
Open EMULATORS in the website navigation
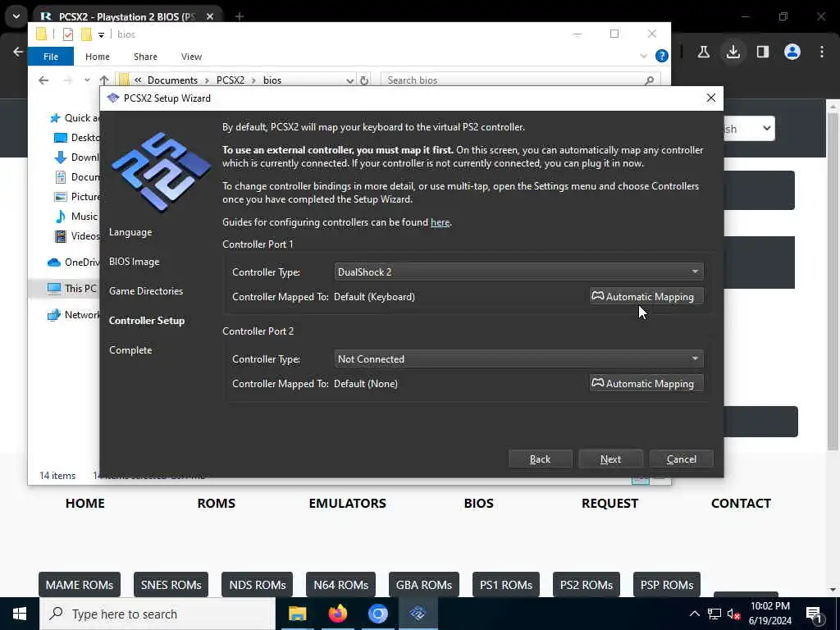click(347, 504)
